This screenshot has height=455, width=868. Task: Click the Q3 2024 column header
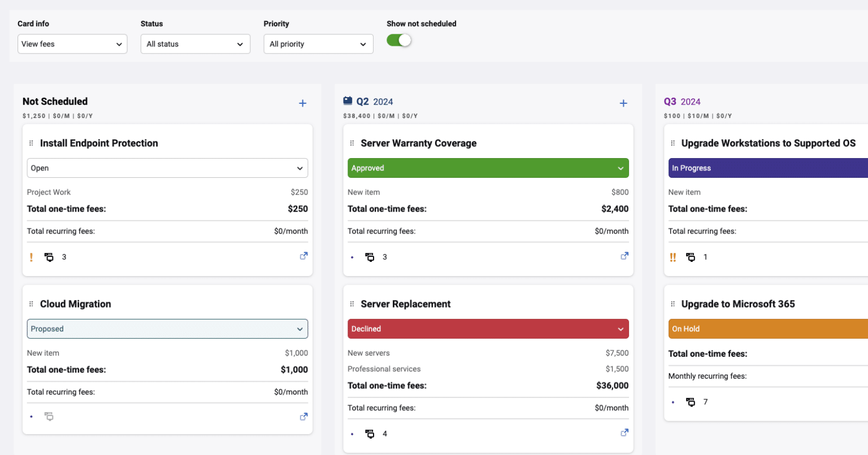pos(682,102)
